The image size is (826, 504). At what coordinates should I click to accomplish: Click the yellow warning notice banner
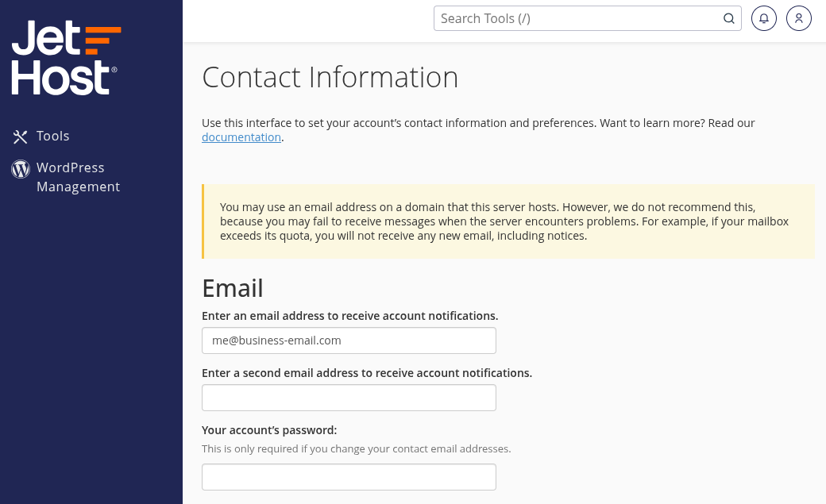pyautogui.click(x=508, y=221)
